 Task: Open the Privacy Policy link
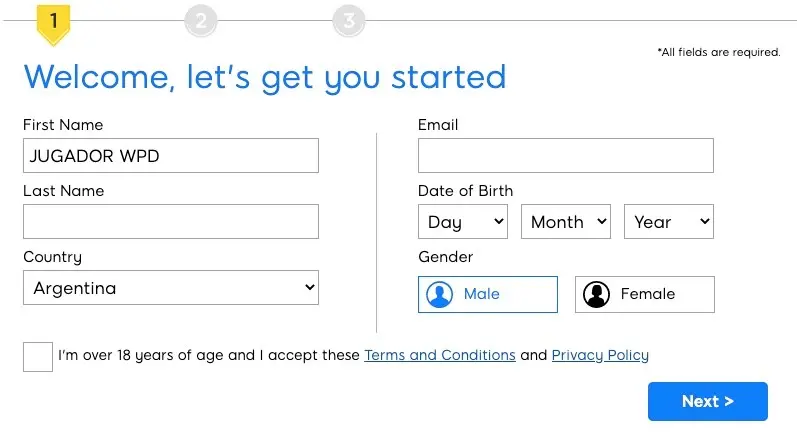600,355
